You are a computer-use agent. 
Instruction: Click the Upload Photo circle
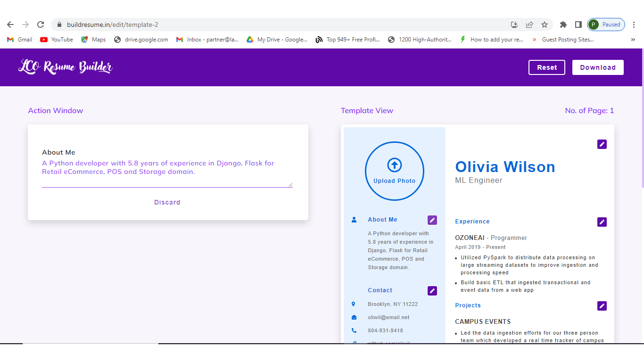[394, 171]
